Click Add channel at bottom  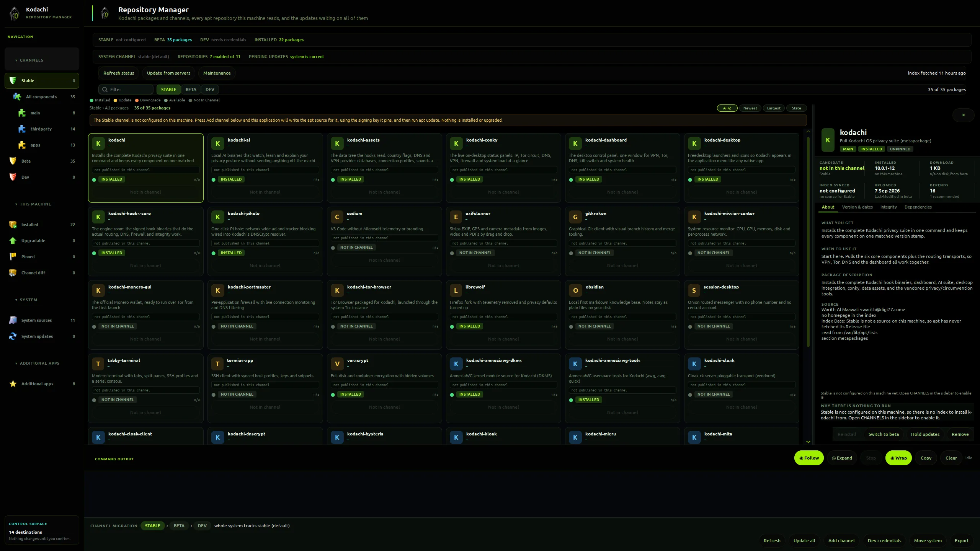(x=841, y=541)
